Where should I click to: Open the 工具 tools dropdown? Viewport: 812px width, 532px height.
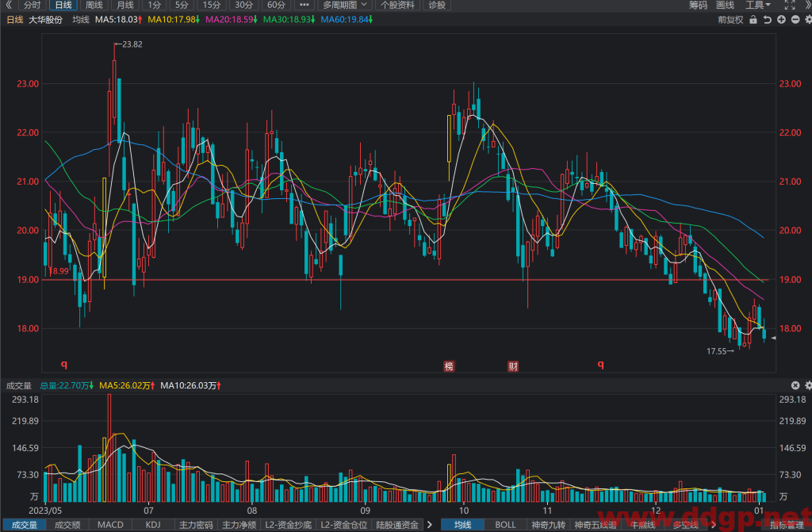click(x=757, y=5)
